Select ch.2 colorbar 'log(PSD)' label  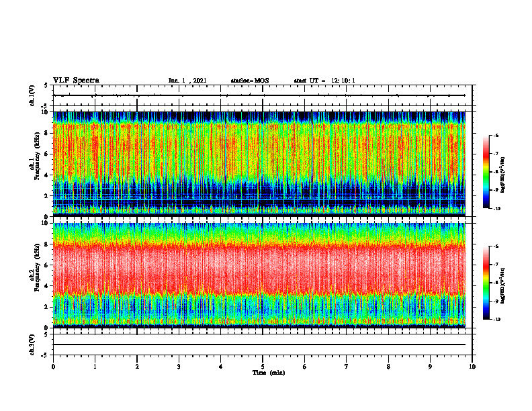(503, 286)
